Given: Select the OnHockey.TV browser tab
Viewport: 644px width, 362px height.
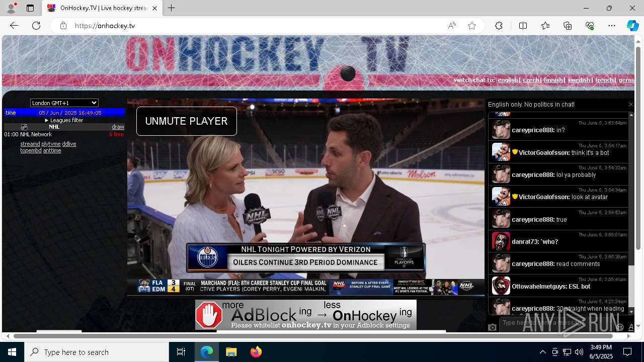Looking at the screenshot, I should [x=102, y=8].
